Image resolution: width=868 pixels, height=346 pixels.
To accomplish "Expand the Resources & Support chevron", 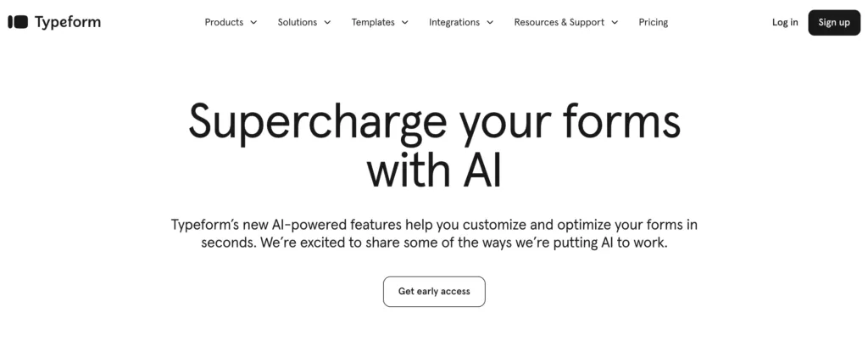I will click(615, 23).
